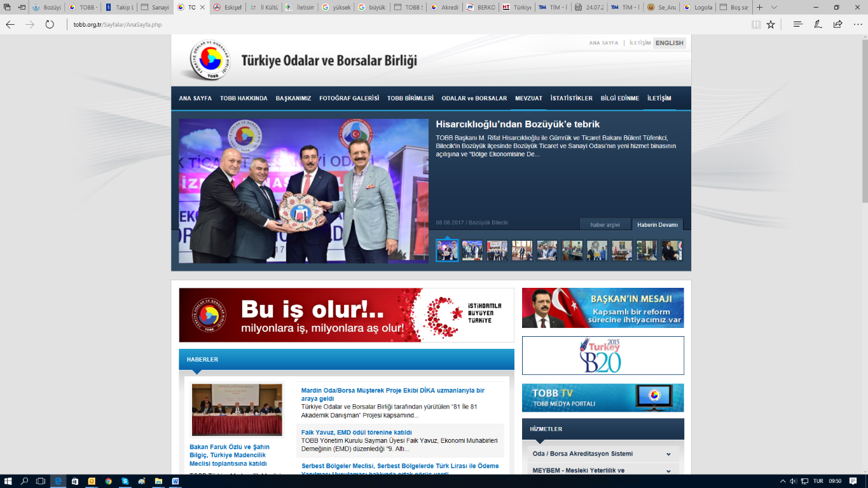The width and height of the screenshot is (868, 488).
Task: Open Bakan Faruk Özlü Madencilik news link
Action: [230, 455]
